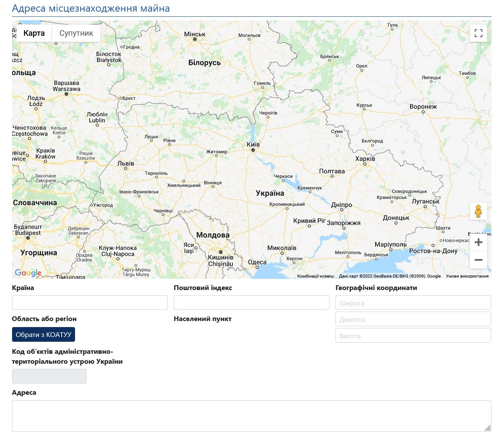
Task: Click the Широта latitude field
Action: 413,303
